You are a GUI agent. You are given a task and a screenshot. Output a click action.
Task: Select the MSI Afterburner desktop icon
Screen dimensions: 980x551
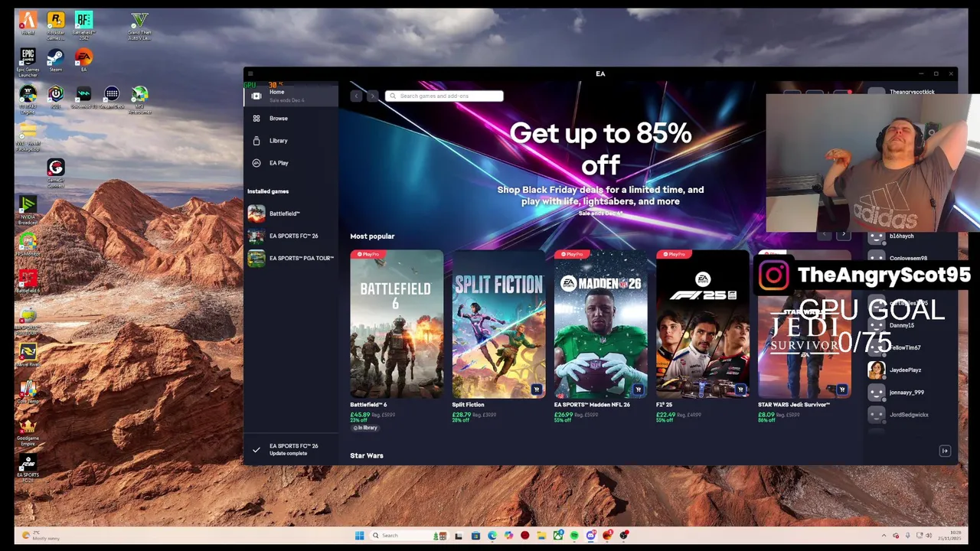pos(139,99)
